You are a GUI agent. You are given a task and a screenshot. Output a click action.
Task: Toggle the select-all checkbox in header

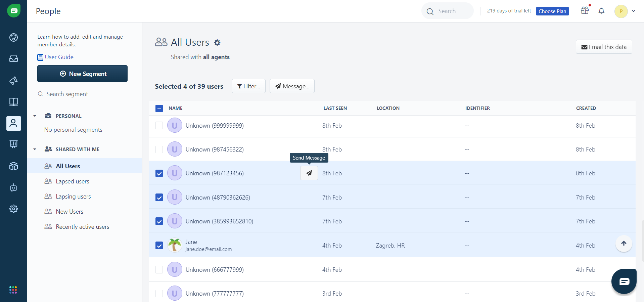coord(159,108)
